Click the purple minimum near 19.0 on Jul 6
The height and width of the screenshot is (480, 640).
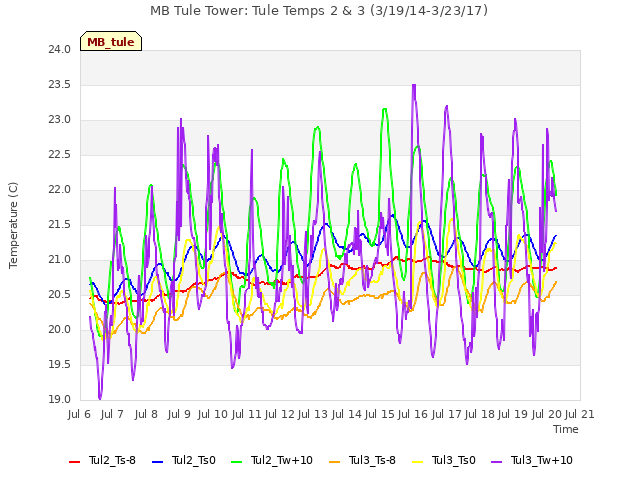(100, 398)
